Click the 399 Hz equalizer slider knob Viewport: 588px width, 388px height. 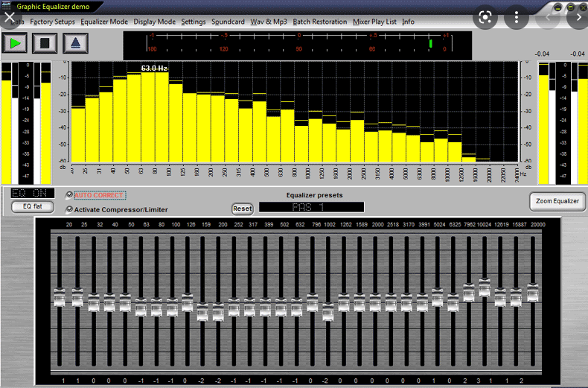pos(265,308)
